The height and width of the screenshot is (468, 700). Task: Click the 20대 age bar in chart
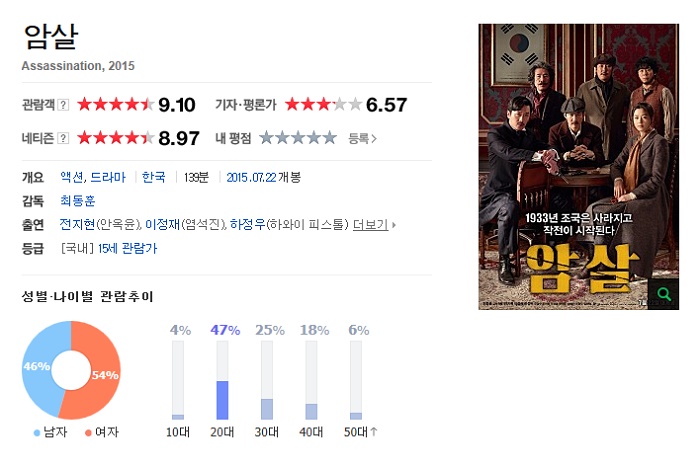coord(222,380)
